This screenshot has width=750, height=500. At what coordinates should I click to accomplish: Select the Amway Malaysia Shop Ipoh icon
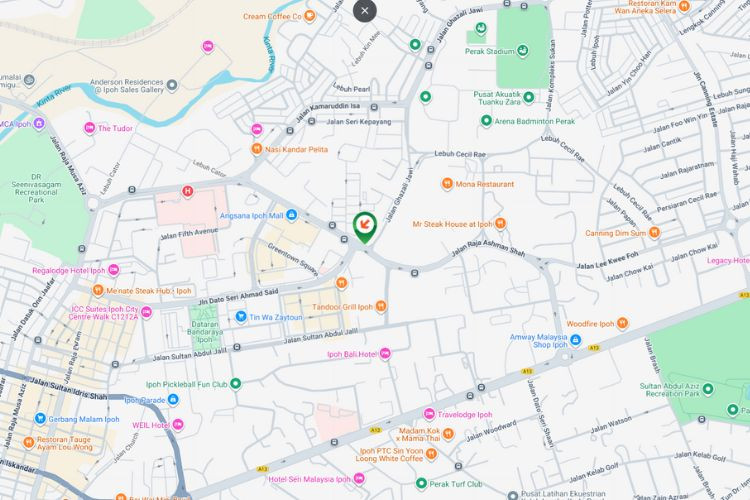click(x=575, y=340)
